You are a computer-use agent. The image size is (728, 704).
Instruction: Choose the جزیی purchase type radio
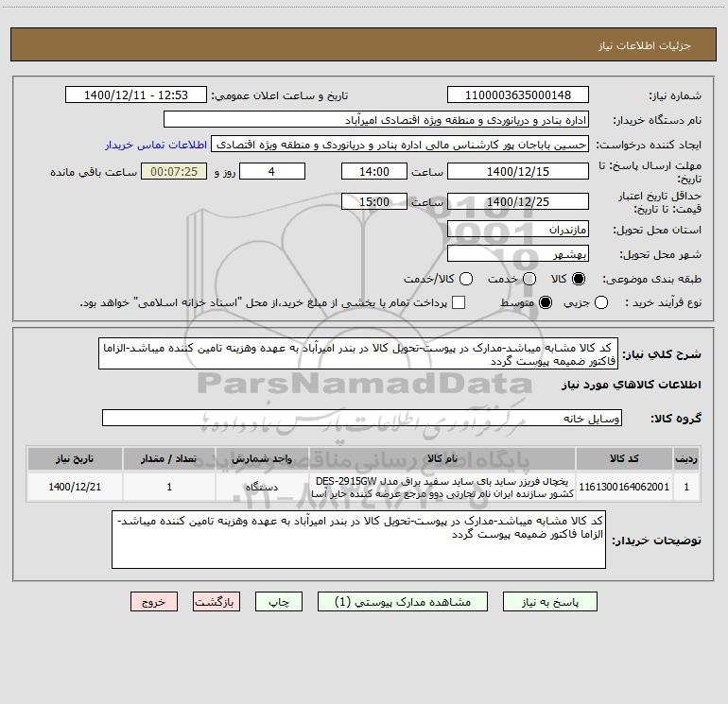(x=600, y=302)
